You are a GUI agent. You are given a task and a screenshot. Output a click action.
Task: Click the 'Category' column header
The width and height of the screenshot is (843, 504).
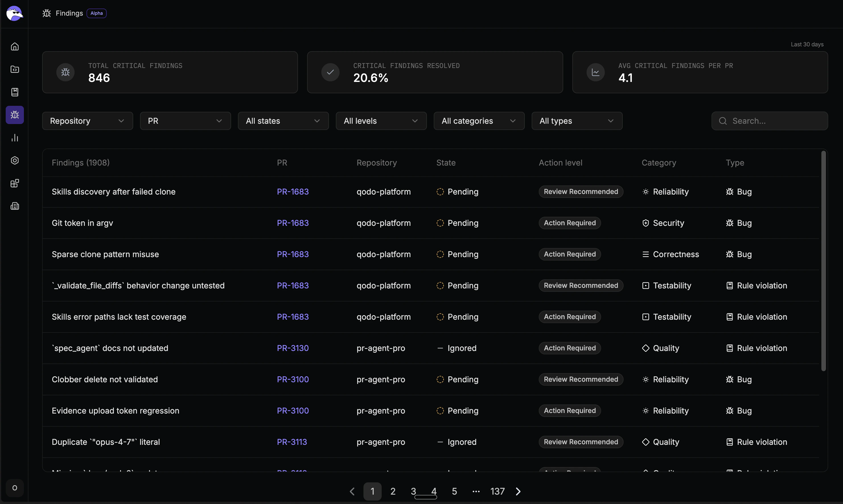(x=659, y=163)
